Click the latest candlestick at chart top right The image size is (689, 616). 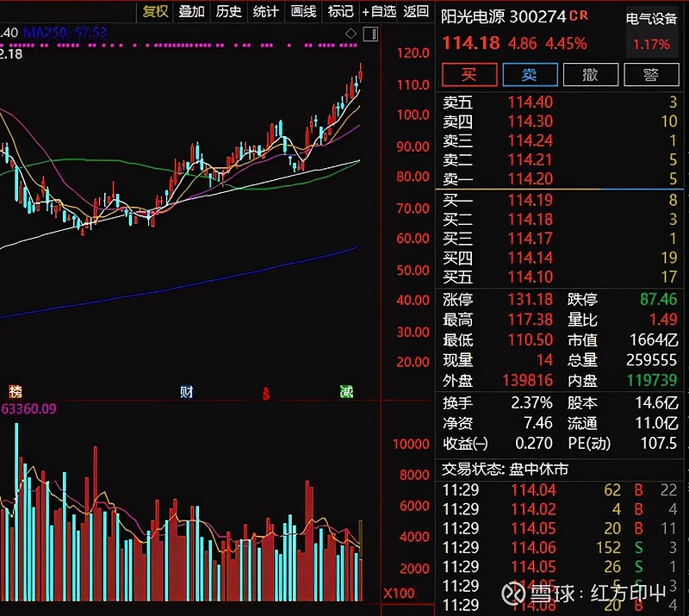tap(361, 74)
